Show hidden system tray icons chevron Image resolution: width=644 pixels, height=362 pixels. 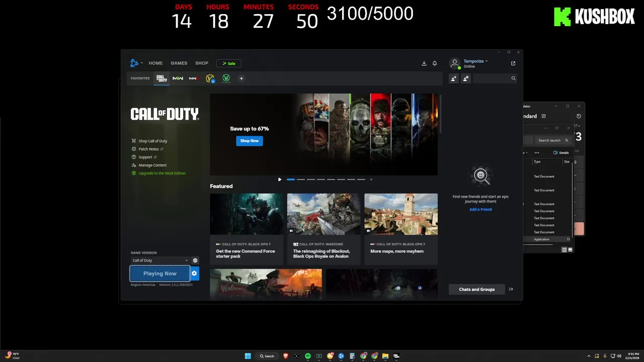click(589, 356)
